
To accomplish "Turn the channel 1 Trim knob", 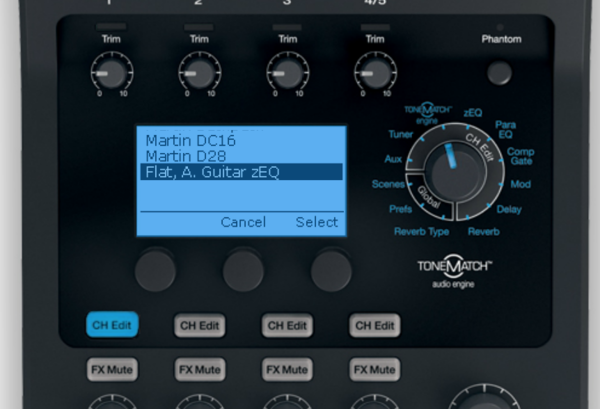I will [x=112, y=73].
